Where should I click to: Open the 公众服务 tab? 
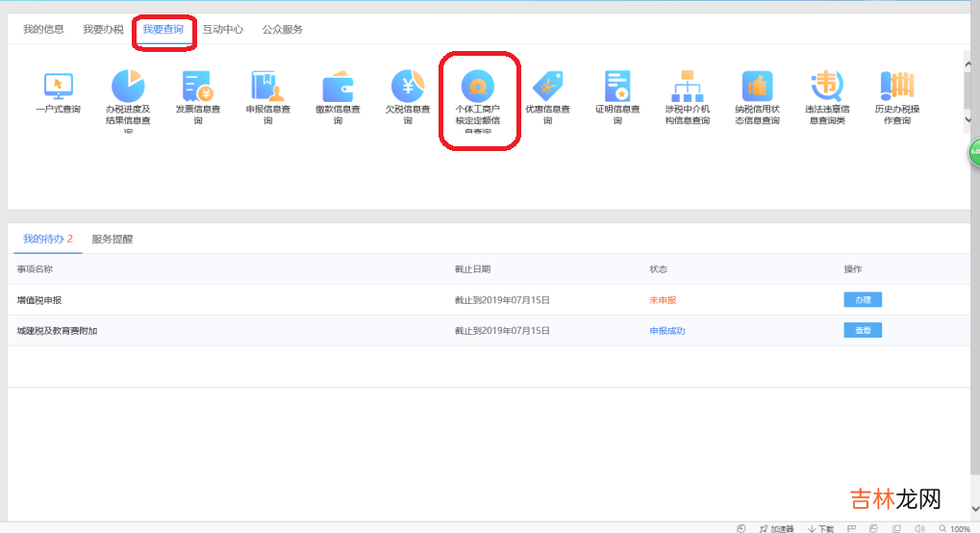283,29
